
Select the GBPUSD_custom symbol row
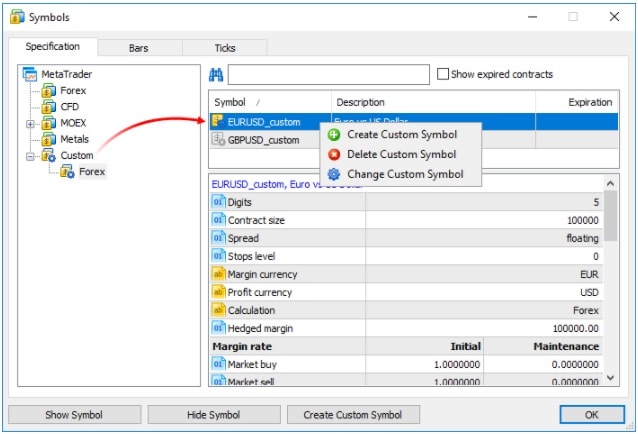coord(414,140)
